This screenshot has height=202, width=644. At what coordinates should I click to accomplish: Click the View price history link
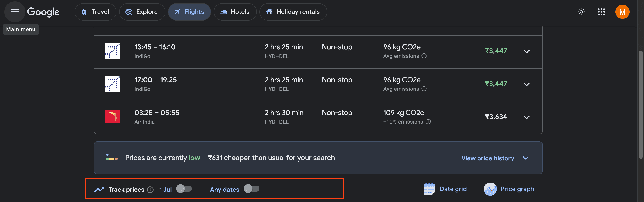(488, 158)
